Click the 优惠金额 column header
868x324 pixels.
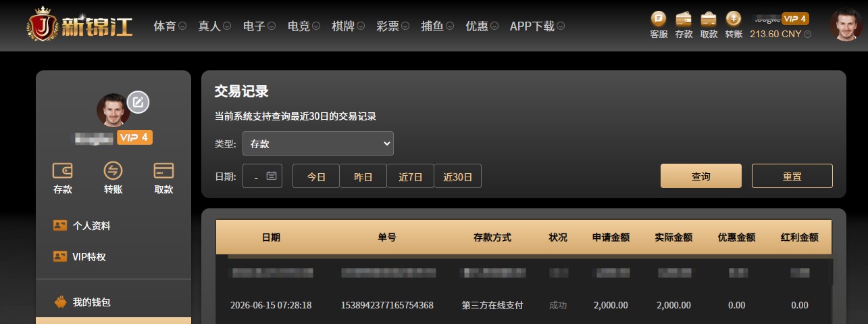pyautogui.click(x=736, y=237)
